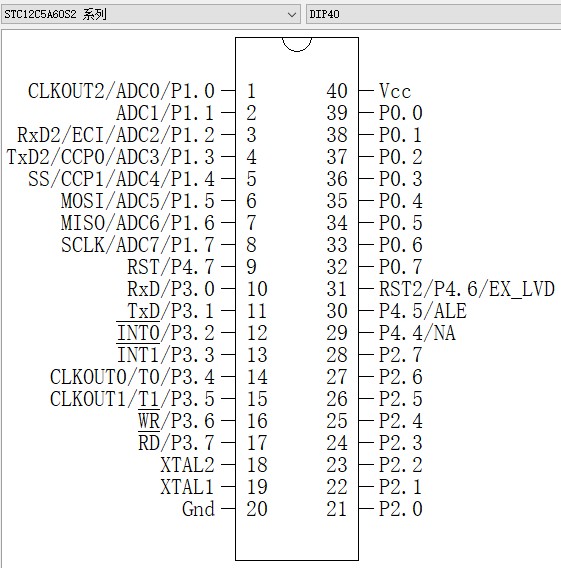
Task: Click pin label P4.4/NA
Action: pyautogui.click(x=417, y=333)
